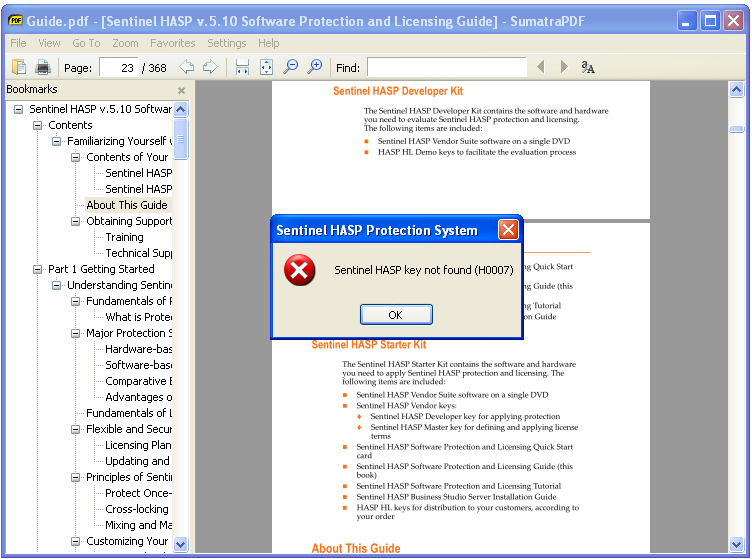Click bookmarks panel scroll down arrow
This screenshot has height=559, width=752.
pyautogui.click(x=181, y=544)
